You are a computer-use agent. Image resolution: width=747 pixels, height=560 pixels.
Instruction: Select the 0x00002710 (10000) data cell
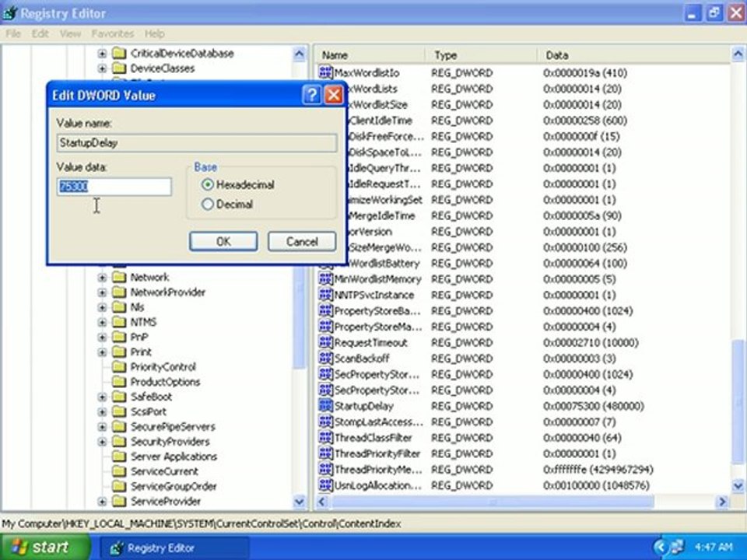point(591,342)
